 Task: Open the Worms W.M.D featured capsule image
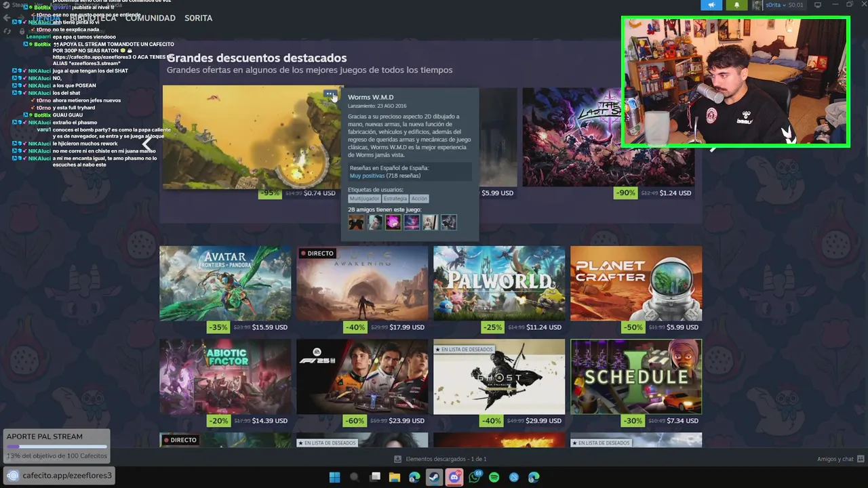coord(253,137)
